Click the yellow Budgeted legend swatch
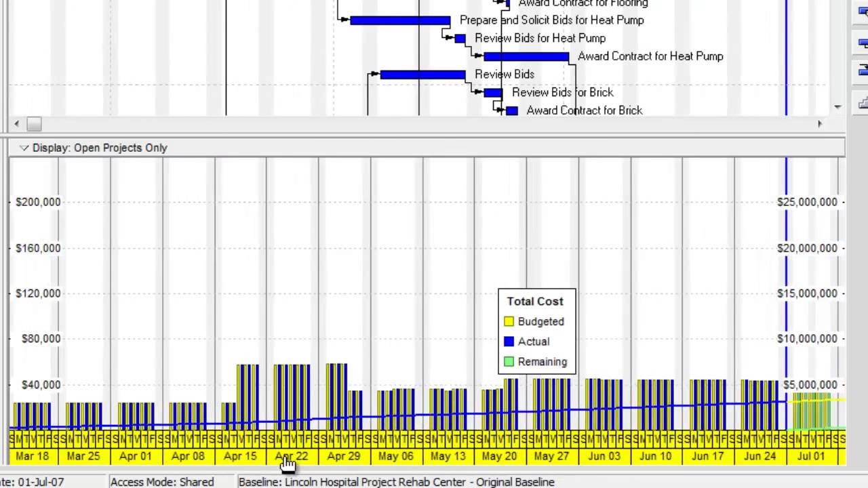Screen dimensions: 868x488 coord(509,322)
